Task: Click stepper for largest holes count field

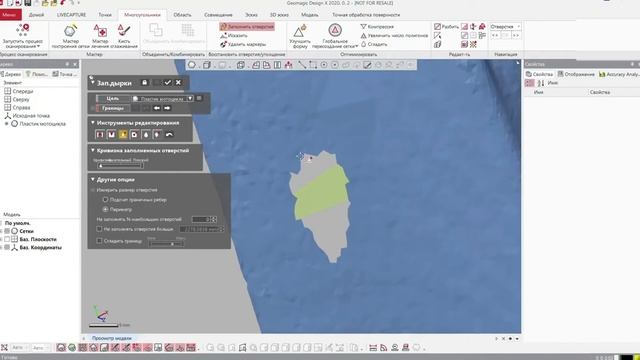Action: [x=213, y=219]
